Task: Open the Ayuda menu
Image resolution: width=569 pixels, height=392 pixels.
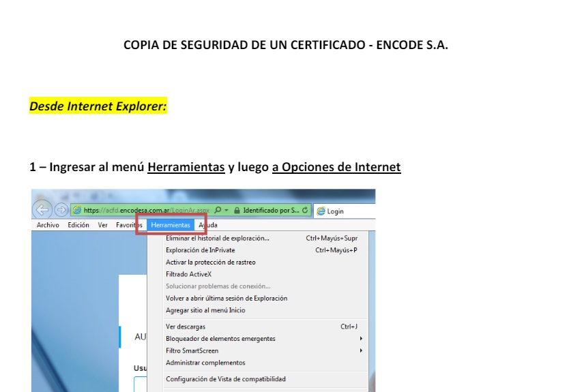Action: [x=208, y=225]
